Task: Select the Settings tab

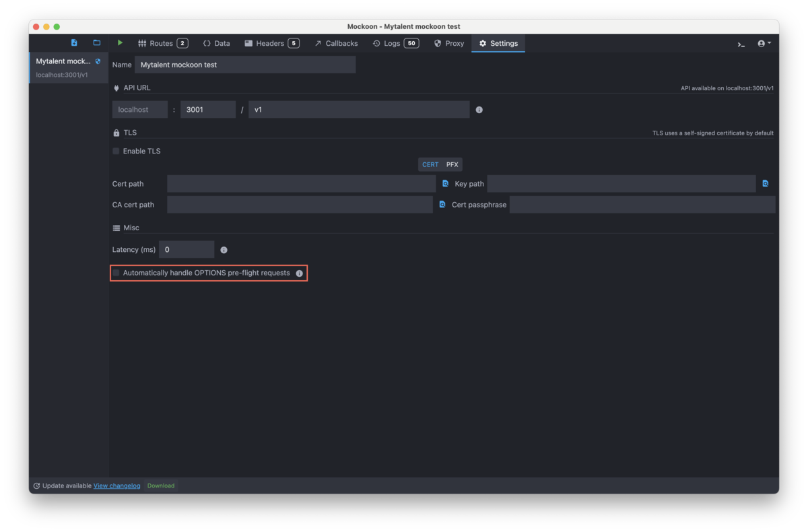Action: point(498,43)
